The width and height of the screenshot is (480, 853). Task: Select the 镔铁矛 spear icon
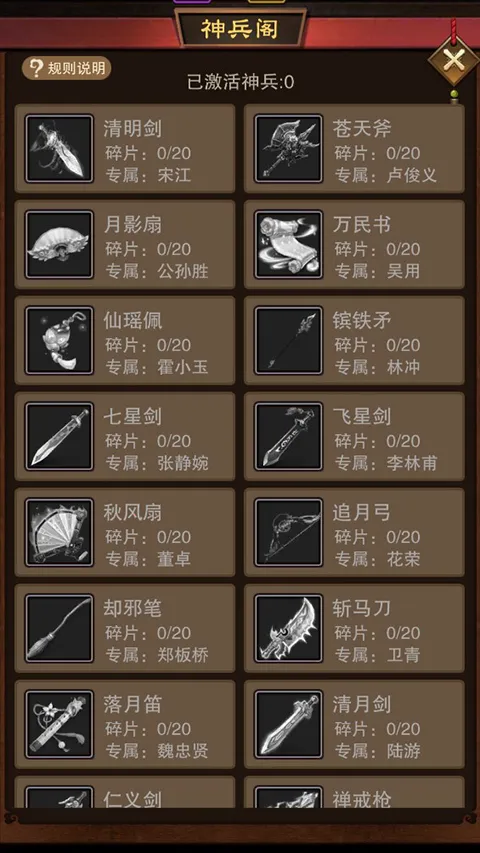[x=288, y=341]
